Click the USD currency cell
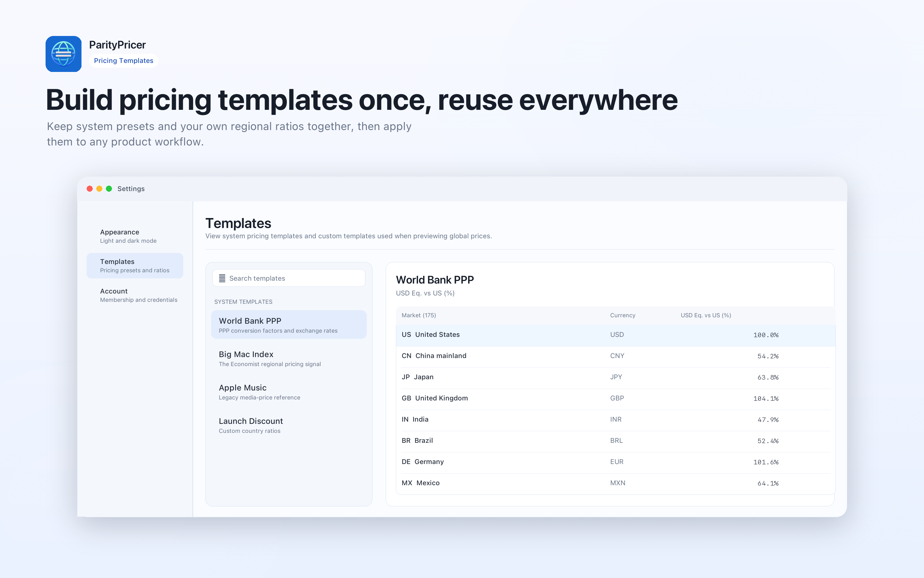This screenshot has height=578, width=924. (617, 335)
